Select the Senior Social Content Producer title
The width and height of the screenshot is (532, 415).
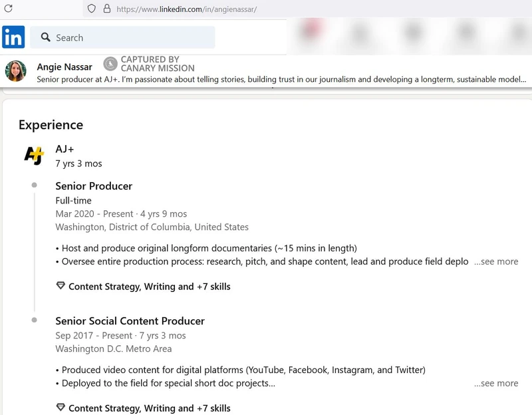click(130, 321)
